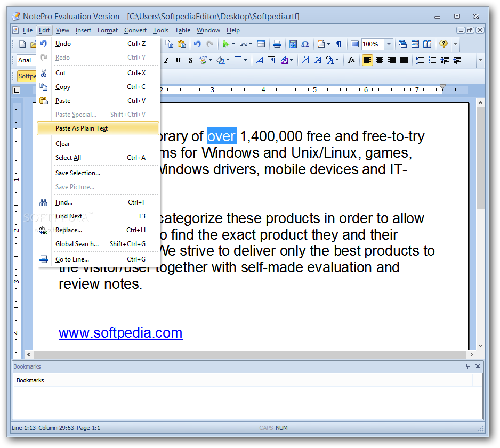Viewport: 500px width, 448px height.
Task: Show paragraph marks with pilcrow icon
Action: [x=339, y=44]
